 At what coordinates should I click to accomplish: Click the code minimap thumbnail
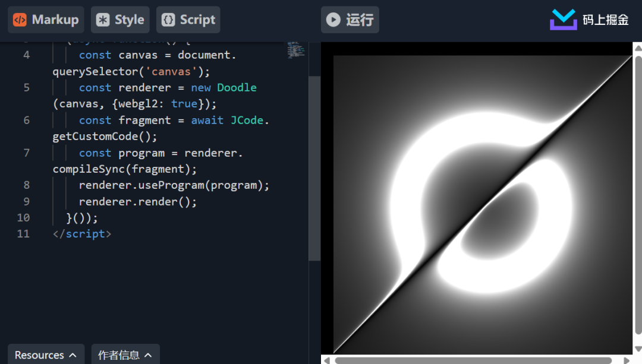[x=295, y=50]
